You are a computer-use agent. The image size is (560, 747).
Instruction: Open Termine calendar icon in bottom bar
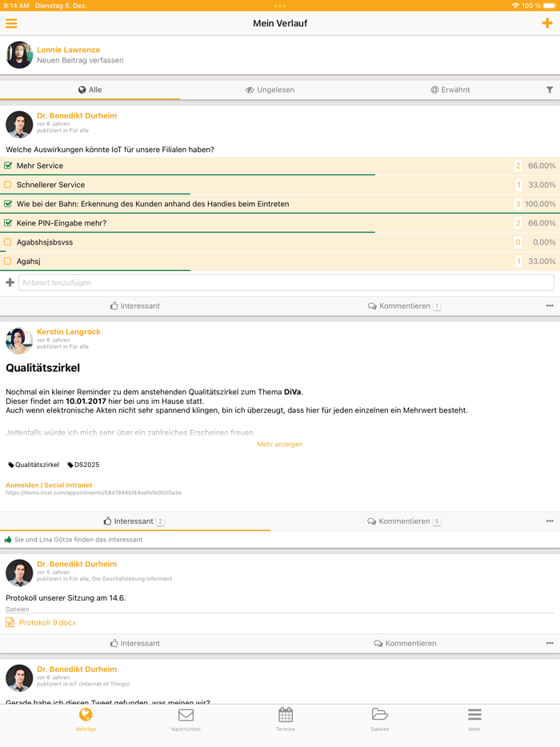click(x=286, y=717)
